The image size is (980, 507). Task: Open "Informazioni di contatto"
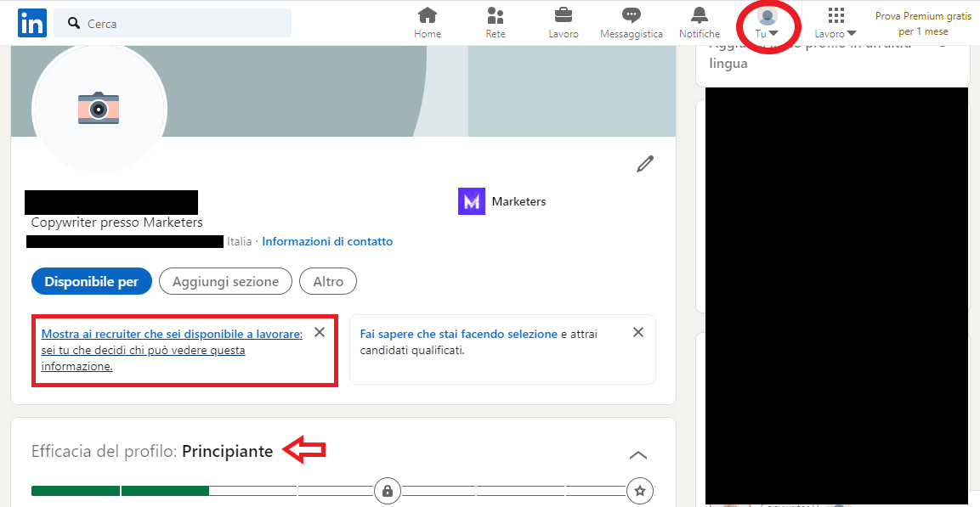click(x=327, y=241)
